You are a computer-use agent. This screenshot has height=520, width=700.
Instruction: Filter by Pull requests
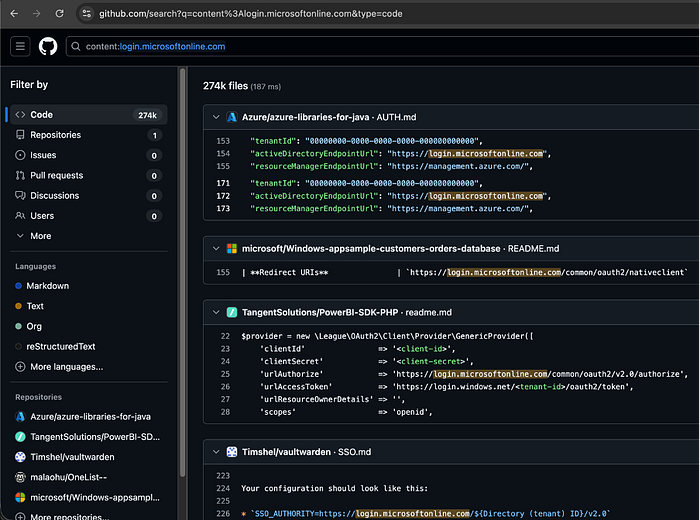point(55,175)
